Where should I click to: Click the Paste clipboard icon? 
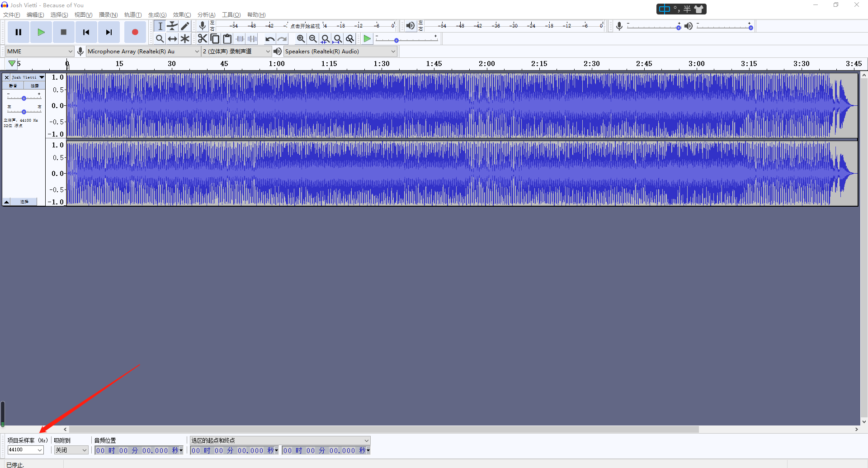pos(227,39)
